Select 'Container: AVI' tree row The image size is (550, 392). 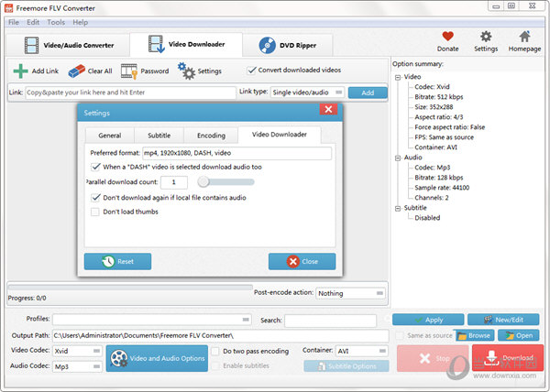tap(435, 147)
